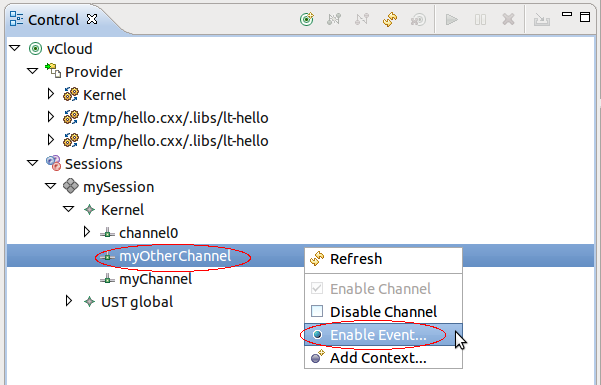
Task: Expand the channel0 tree node
Action: coord(87,232)
